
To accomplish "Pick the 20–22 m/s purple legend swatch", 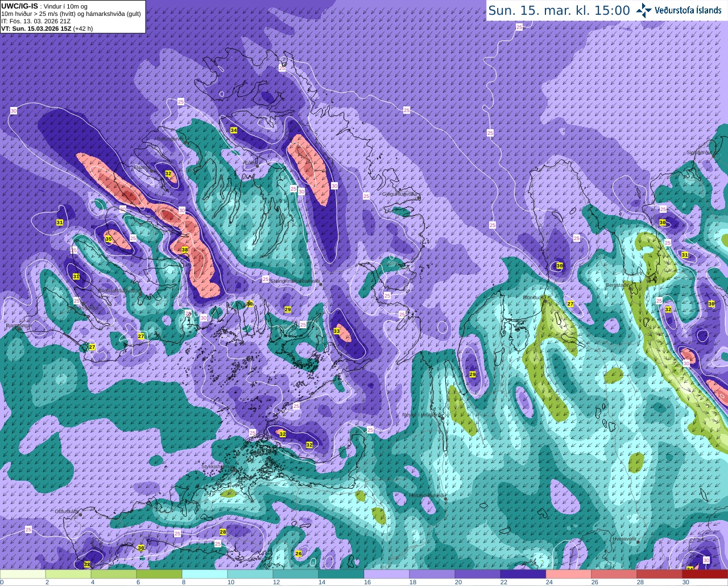I will (x=478, y=574).
